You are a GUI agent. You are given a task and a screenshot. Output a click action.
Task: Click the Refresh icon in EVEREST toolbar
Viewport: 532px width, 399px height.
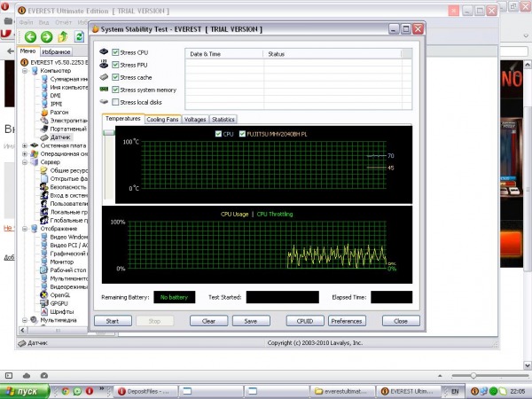coord(80,36)
